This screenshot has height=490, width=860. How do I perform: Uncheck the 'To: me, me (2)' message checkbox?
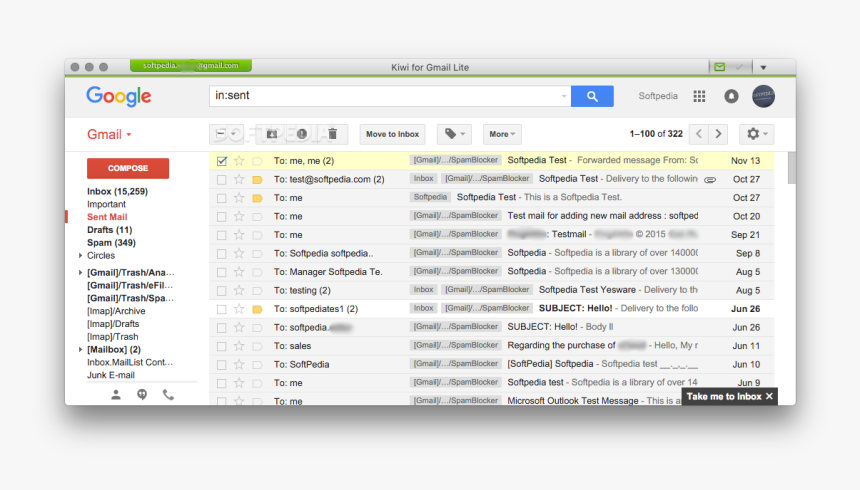point(222,161)
